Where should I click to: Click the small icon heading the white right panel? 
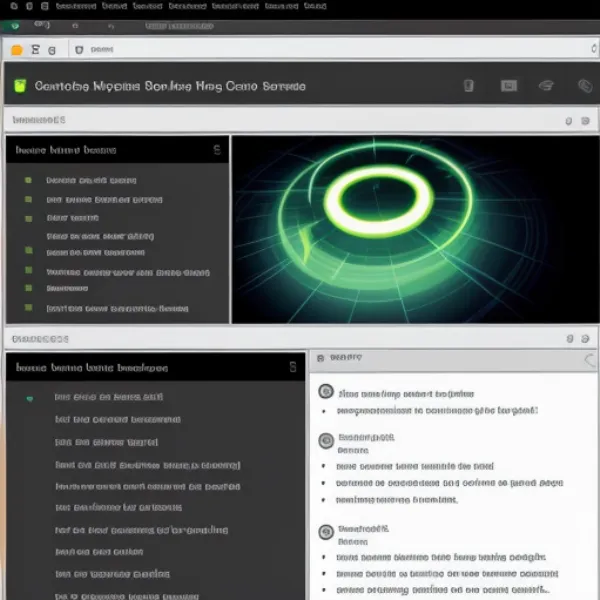[x=319, y=357]
